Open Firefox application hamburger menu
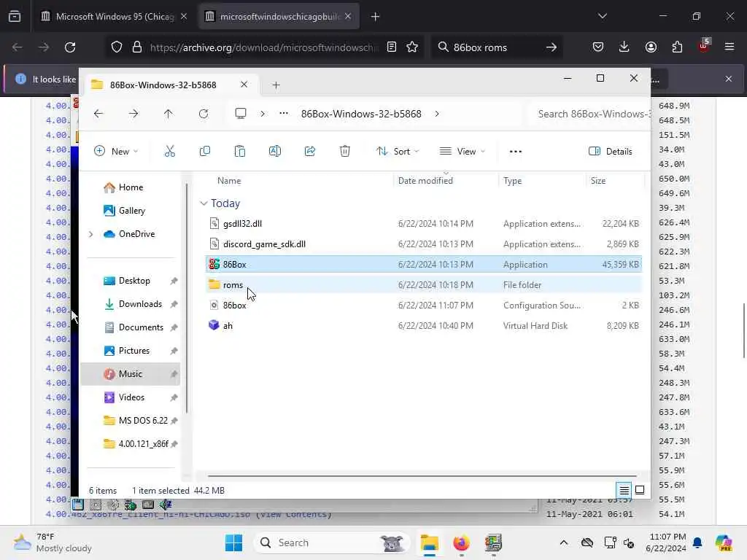747x560 pixels. click(729, 47)
